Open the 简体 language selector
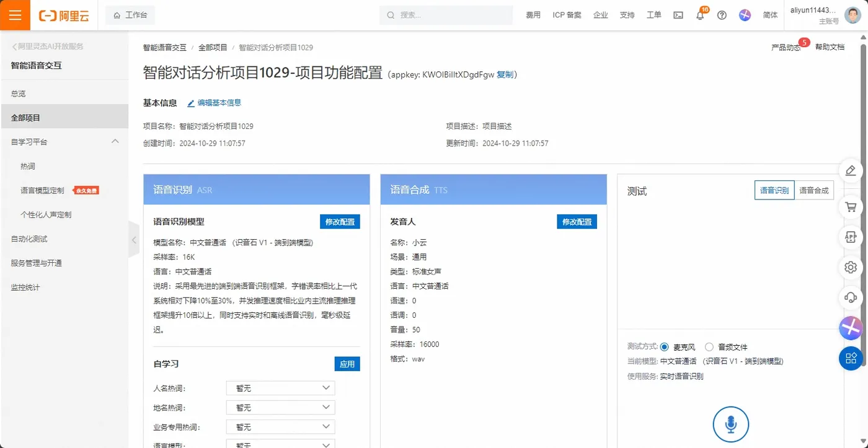 point(770,15)
